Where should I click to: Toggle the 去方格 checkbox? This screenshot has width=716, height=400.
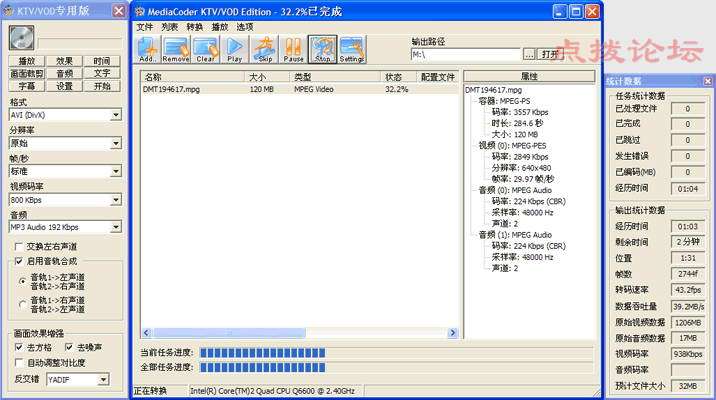tap(19, 347)
